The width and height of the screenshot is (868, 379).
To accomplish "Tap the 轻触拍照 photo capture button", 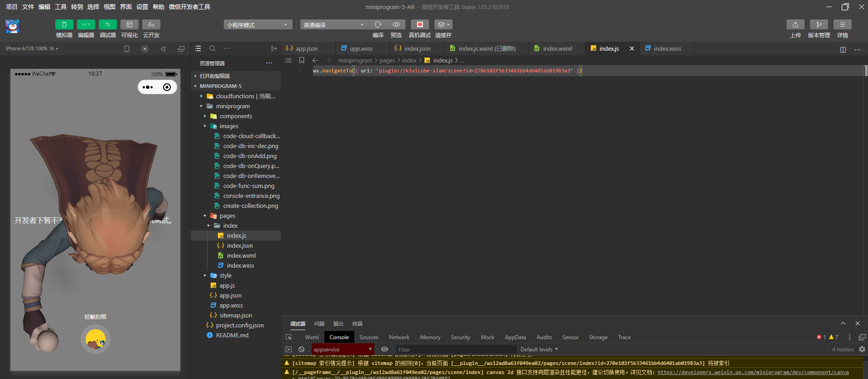I will [96, 339].
